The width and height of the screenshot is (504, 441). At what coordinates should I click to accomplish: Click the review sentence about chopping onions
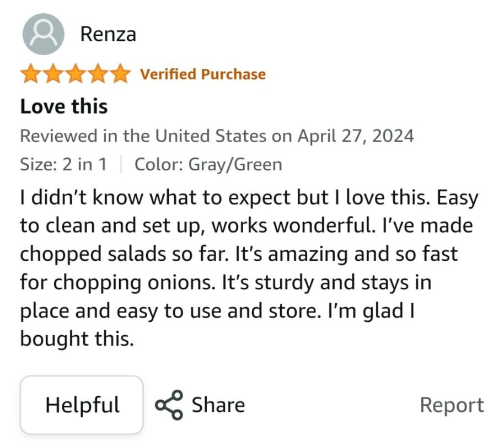click(239, 268)
